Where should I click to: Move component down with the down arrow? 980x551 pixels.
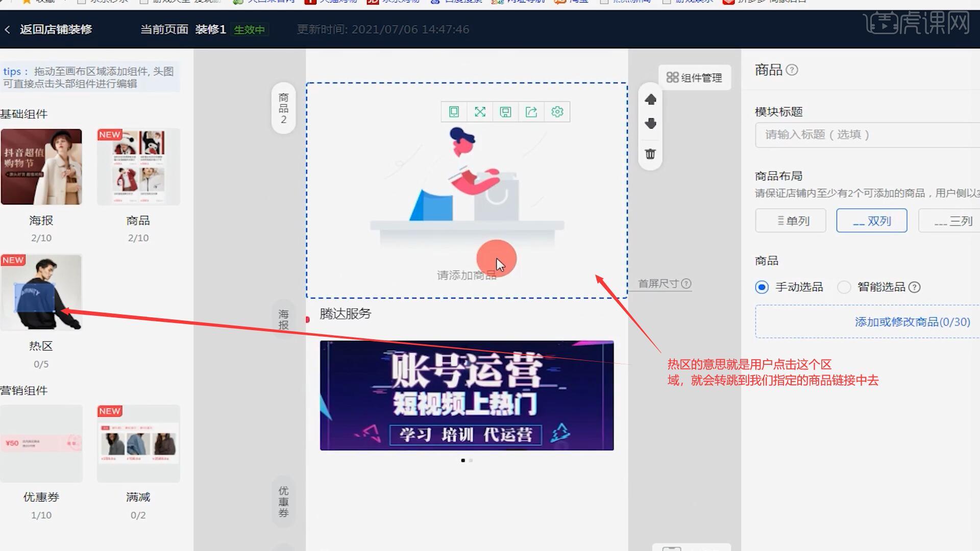pos(650,123)
